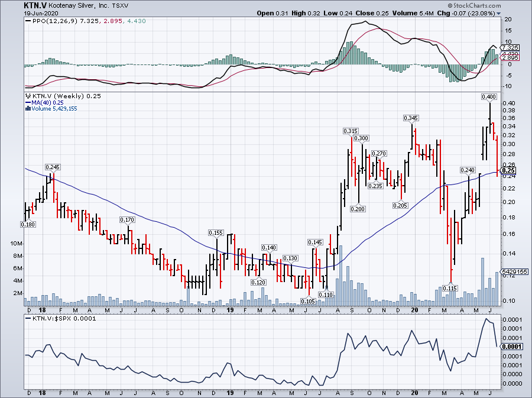This screenshot has height=398, width=532.
Task: Open the dropdown arrow beside Chg value
Action: point(498,14)
